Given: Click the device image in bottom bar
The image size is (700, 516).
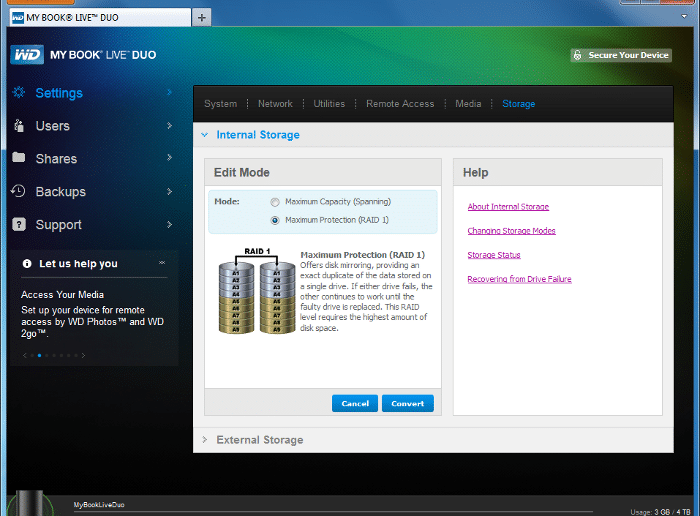Looking at the screenshot, I should point(31,503).
